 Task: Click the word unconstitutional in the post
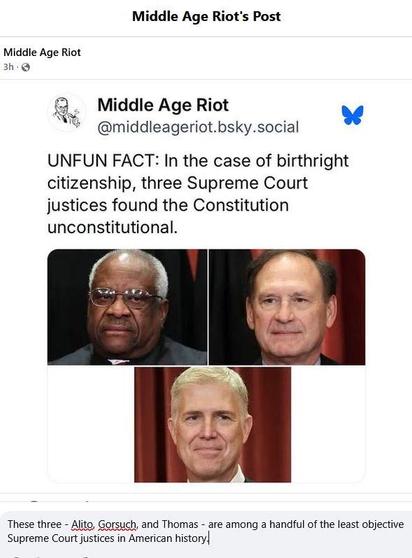click(112, 227)
